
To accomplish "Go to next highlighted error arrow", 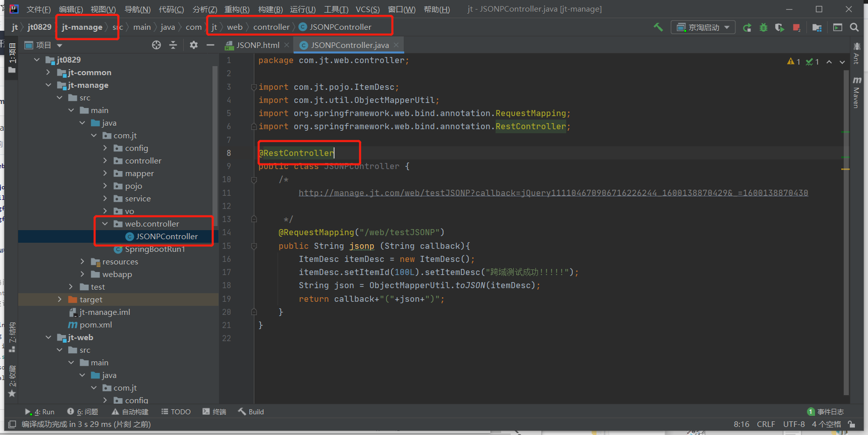I will point(842,62).
